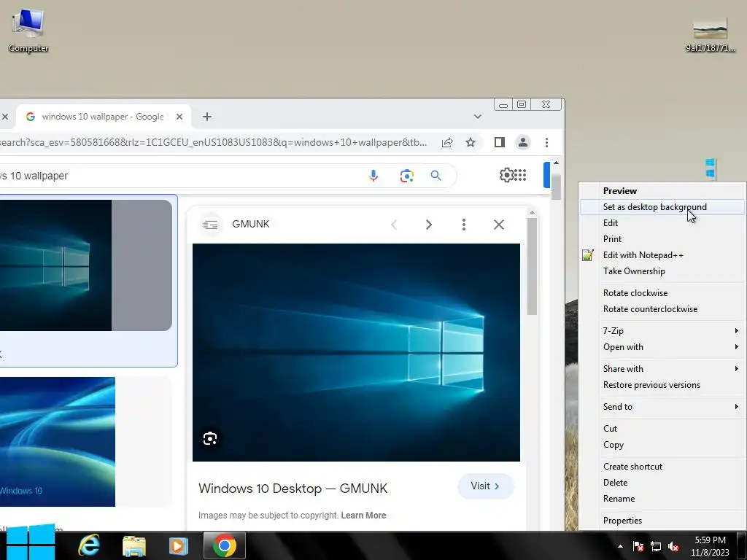Open the Learn More copyright link
This screenshot has height=560, width=747.
point(363,516)
